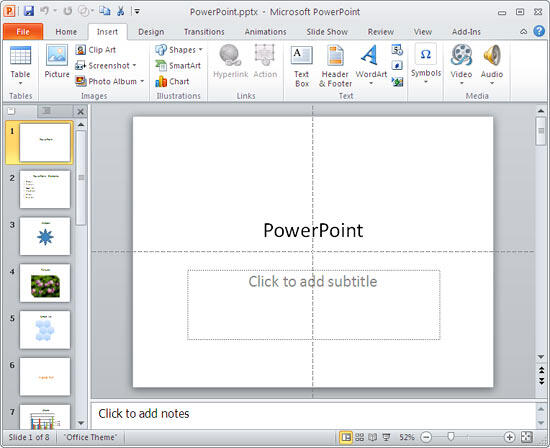The width and height of the screenshot is (550, 448).
Task: Open Header & Footer dialog
Action: click(x=335, y=67)
